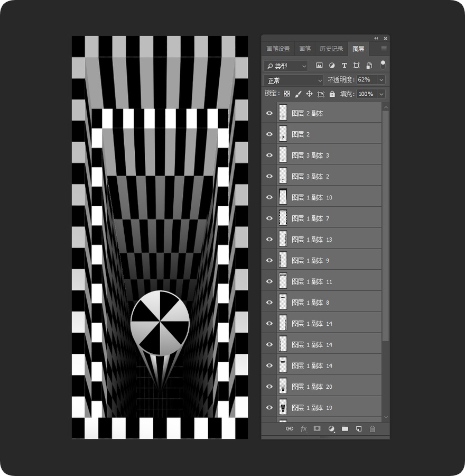Toggle eye of 图层 1 副本 8

coord(269,303)
